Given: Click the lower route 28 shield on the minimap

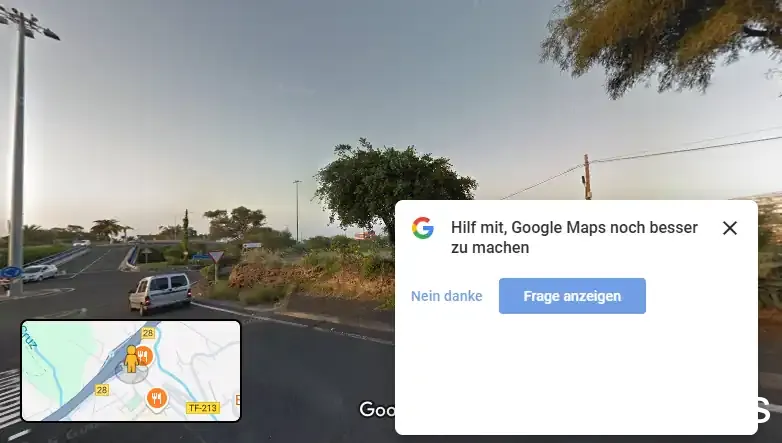Looking at the screenshot, I should click(x=102, y=390).
